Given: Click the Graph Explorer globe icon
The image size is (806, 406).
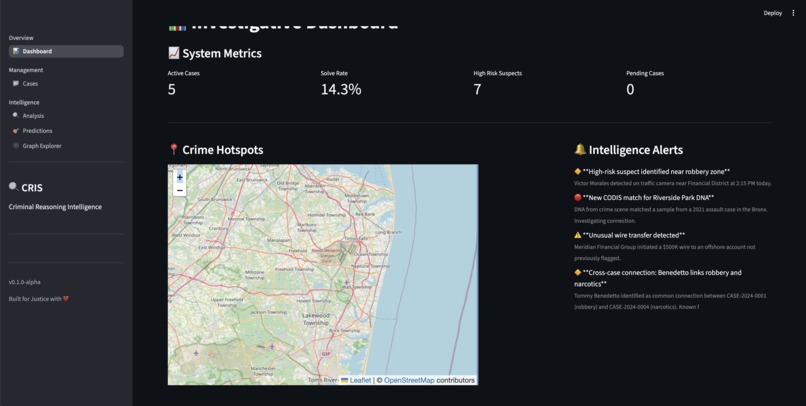Looking at the screenshot, I should coord(16,146).
